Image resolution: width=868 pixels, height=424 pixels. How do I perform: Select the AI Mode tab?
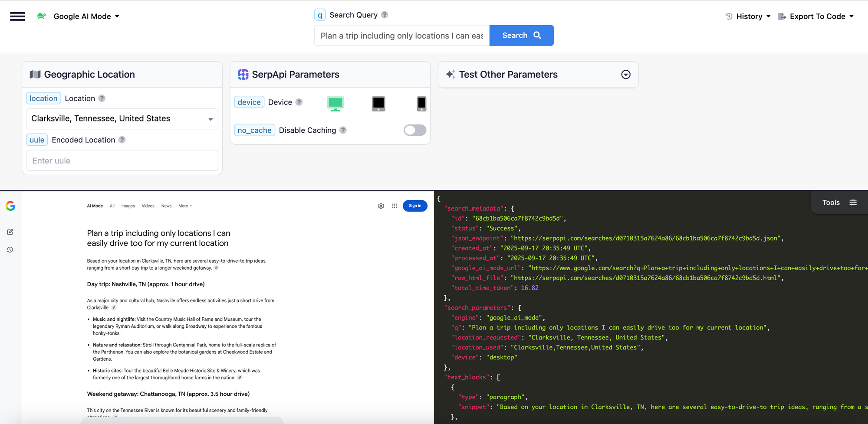[95, 206]
